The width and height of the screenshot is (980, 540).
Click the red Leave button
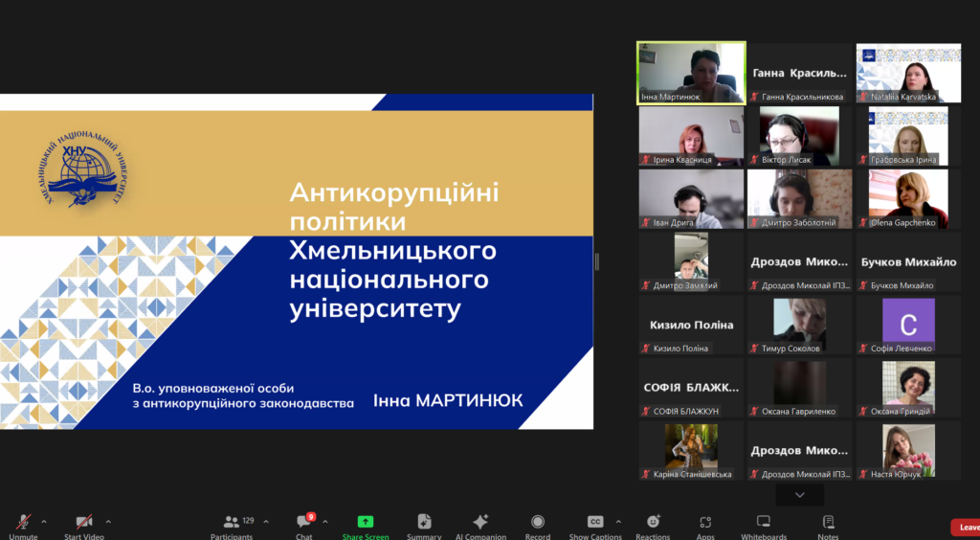(966, 528)
